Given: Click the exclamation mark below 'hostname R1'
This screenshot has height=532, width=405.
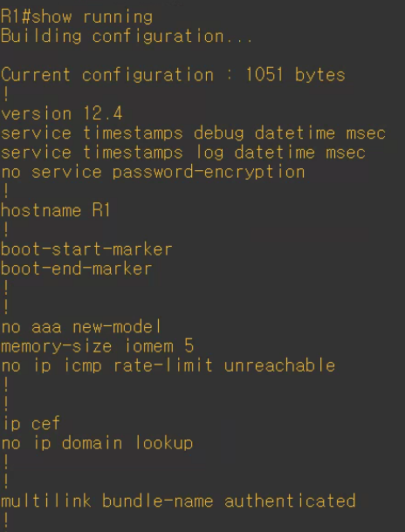Looking at the screenshot, I should click(x=6, y=229).
